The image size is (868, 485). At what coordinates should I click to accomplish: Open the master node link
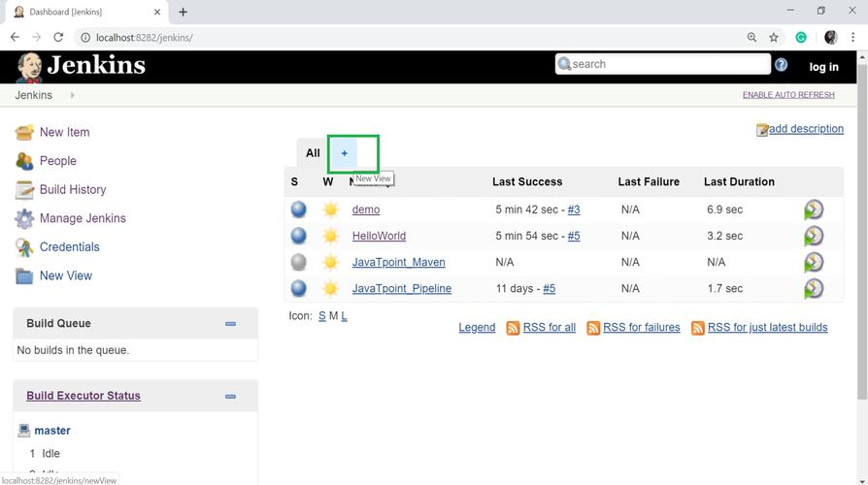pos(52,431)
